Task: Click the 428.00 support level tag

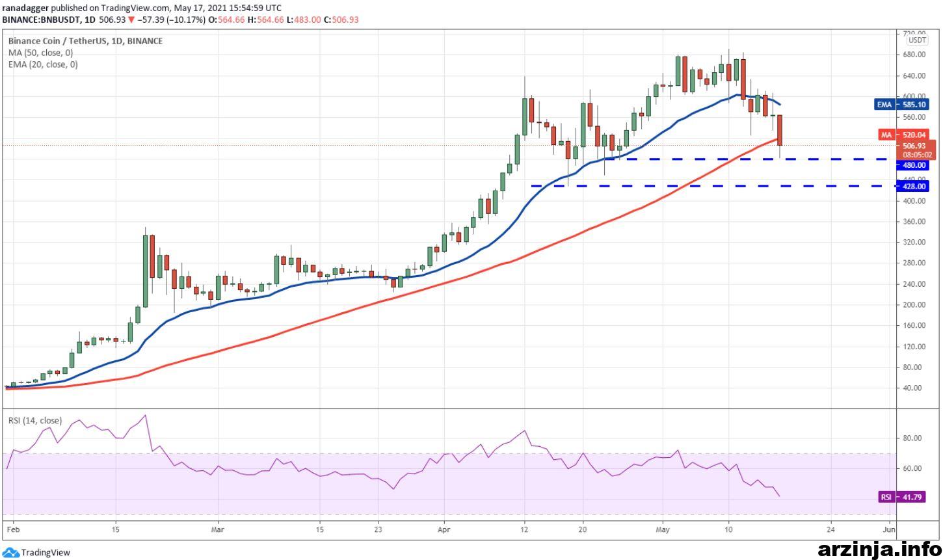Action: coord(914,186)
